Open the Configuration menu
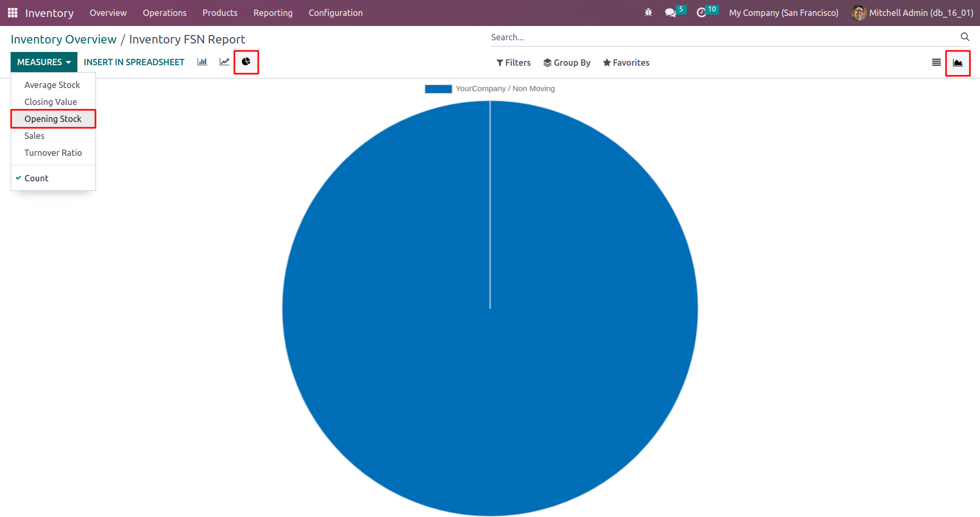980x517 pixels. [336, 13]
